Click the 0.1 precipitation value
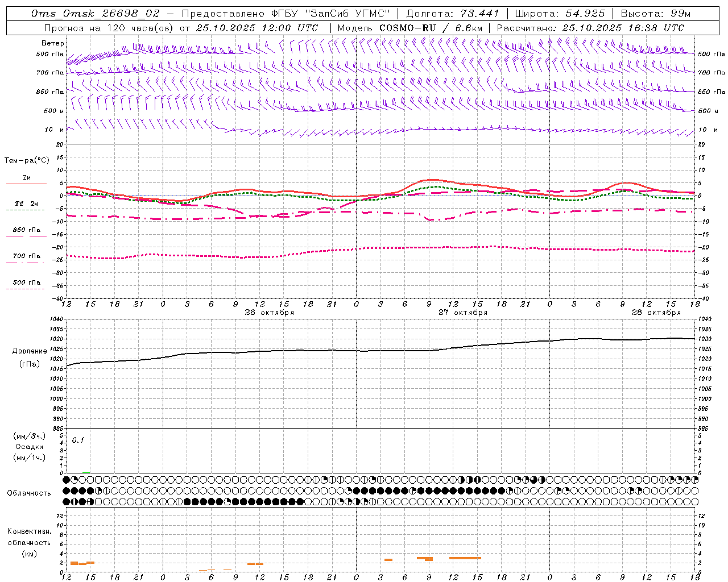 (x=78, y=440)
